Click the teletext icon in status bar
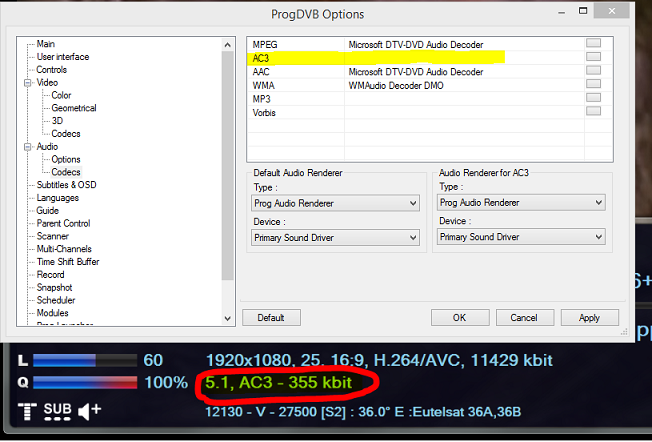Image resolution: width=652 pixels, height=442 pixels. point(25,409)
